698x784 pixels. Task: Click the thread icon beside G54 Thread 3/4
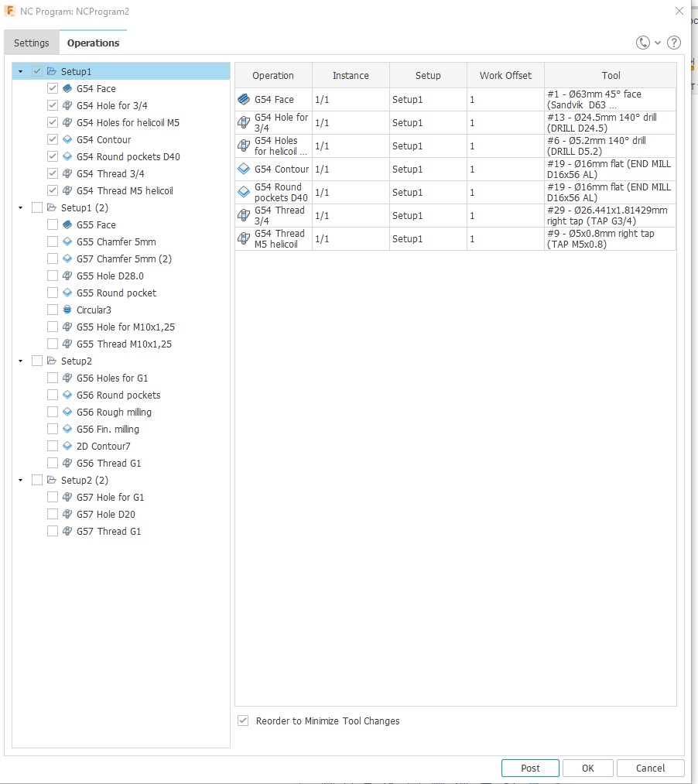pyautogui.click(x=67, y=173)
